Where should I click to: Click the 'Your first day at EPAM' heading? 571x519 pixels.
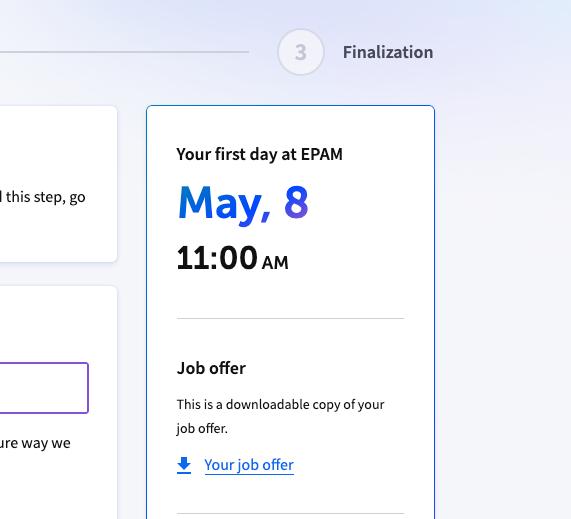click(259, 154)
